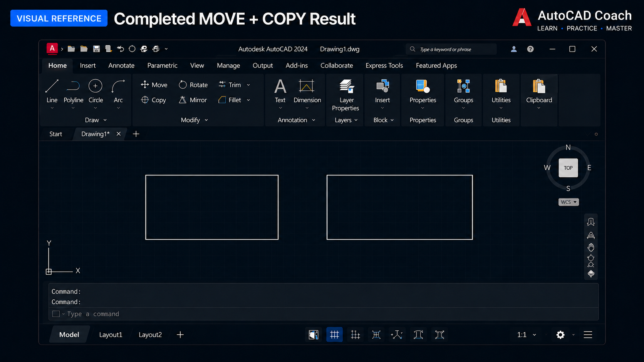Click the Model tab
This screenshot has width=644, height=362.
click(69, 335)
